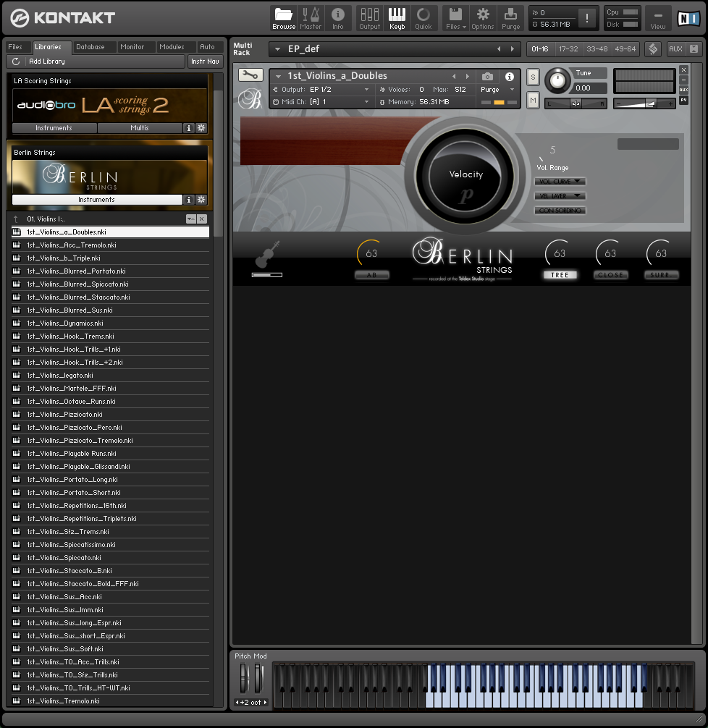Switch to the Auto tab
The image size is (708, 728).
click(x=207, y=47)
